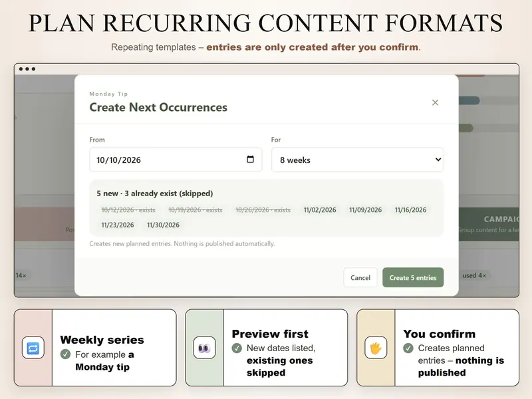Select the 11/02/2026 date chip
The image size is (532, 399).
click(x=320, y=210)
